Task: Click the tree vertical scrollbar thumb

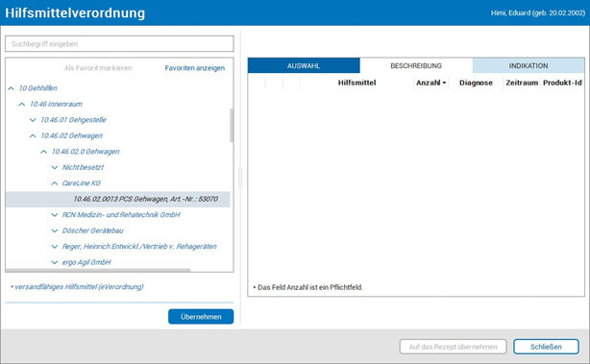Action: [232, 126]
